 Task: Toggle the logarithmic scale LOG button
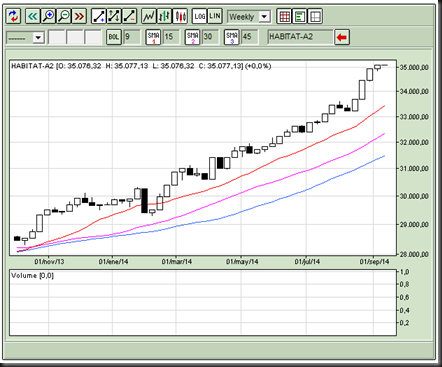click(x=200, y=16)
